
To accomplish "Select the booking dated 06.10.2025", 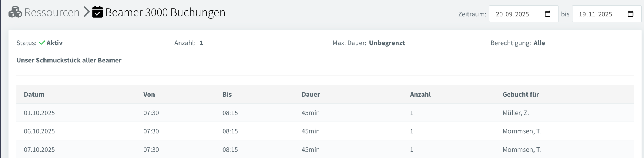I will [39, 131].
